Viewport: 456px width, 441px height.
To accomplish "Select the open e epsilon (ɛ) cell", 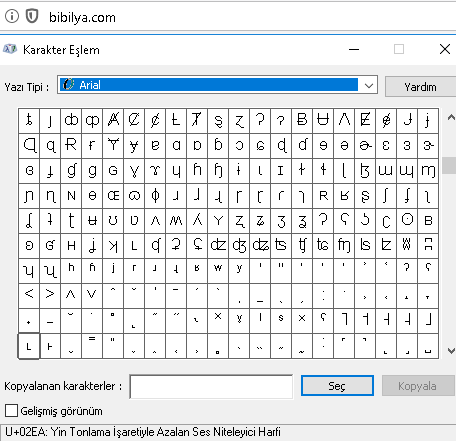I will click(386, 145).
